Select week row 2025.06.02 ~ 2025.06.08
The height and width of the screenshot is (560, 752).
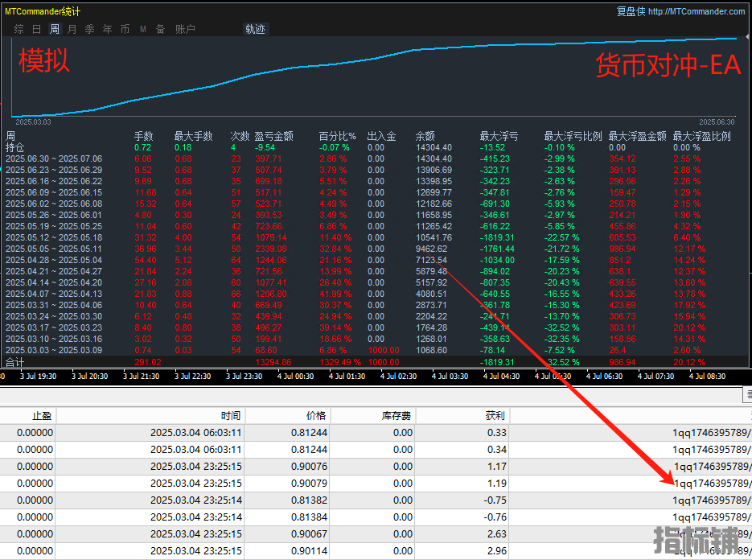pyautogui.click(x=374, y=204)
